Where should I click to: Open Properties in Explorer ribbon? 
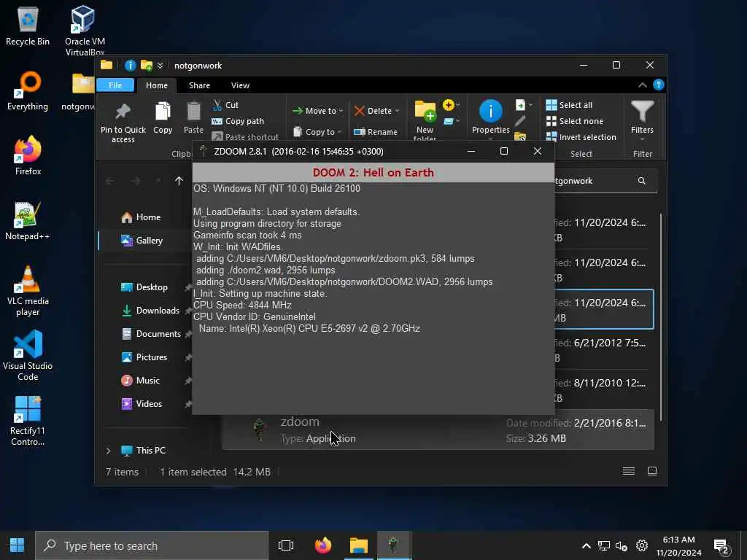pyautogui.click(x=491, y=118)
